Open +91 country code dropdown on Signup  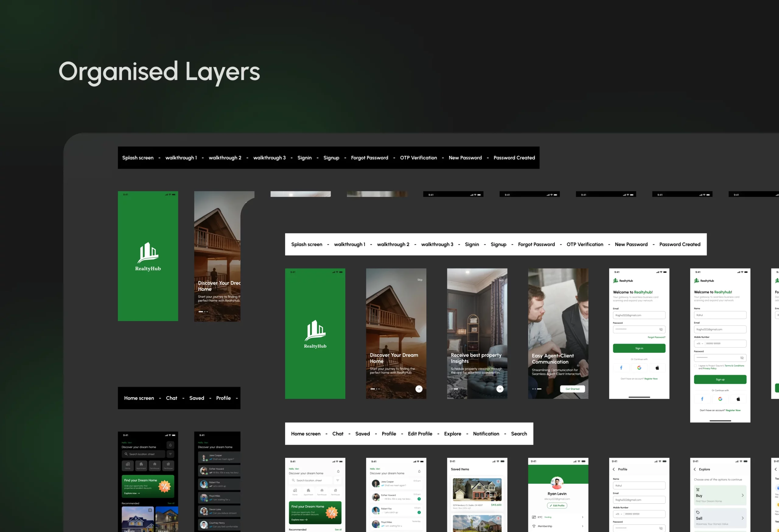[700, 344]
